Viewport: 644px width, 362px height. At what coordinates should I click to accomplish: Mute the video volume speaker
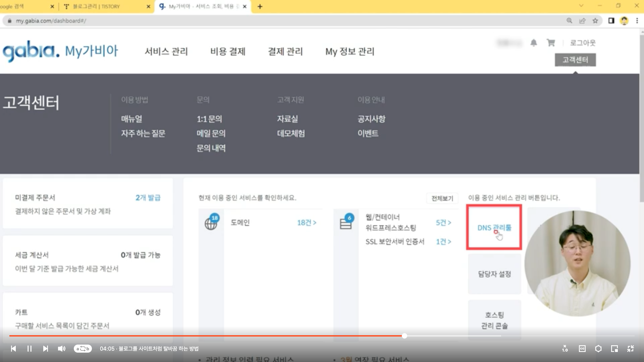(x=62, y=349)
